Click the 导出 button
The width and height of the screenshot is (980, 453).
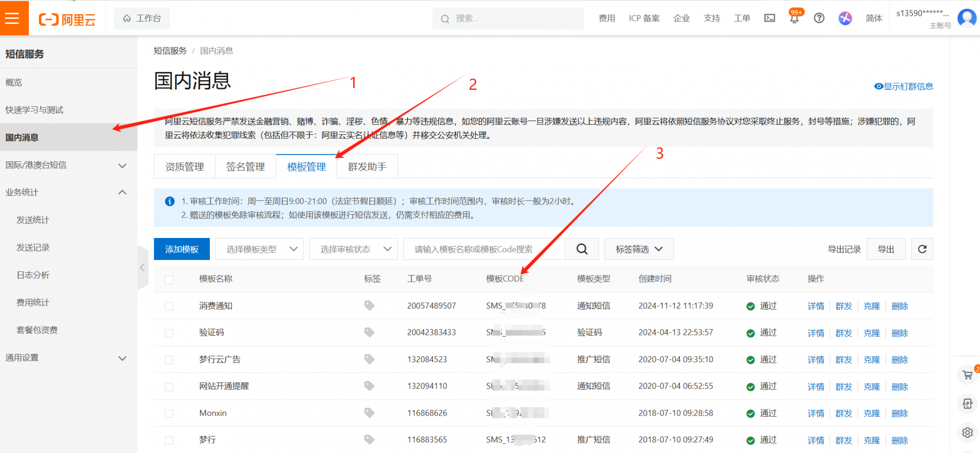click(886, 249)
